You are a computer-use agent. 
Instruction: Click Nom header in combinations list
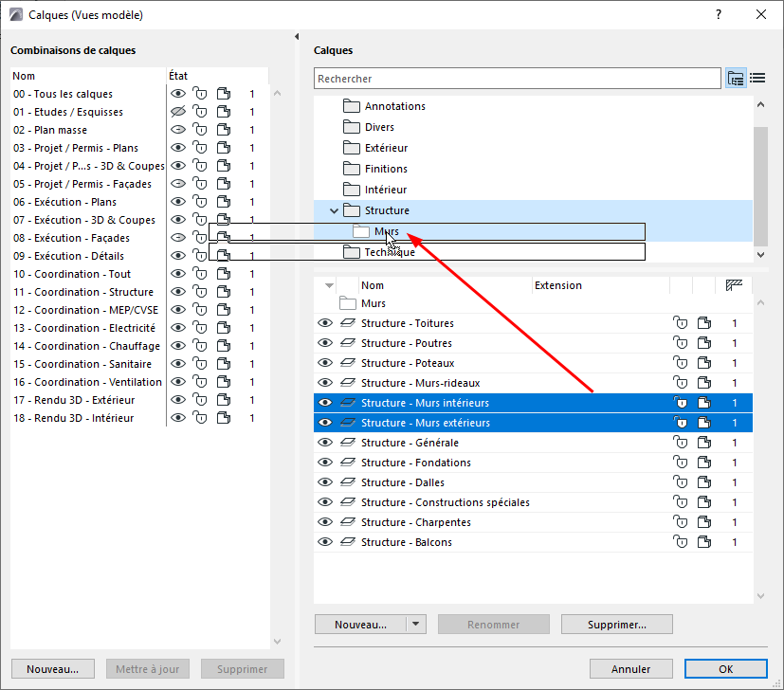click(x=88, y=76)
